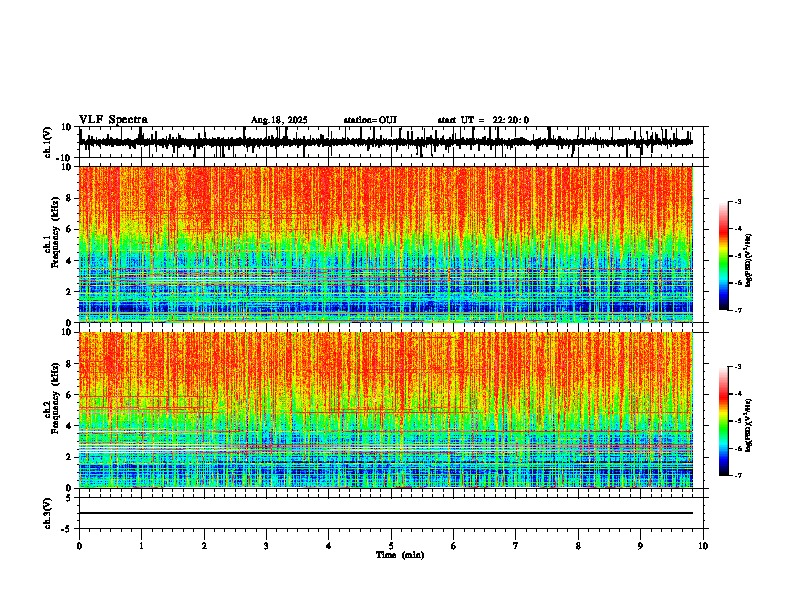Click the "-7" label on the ch.2 colorbar
Image resolution: width=792 pixels, height=612 pixels.
737,476
